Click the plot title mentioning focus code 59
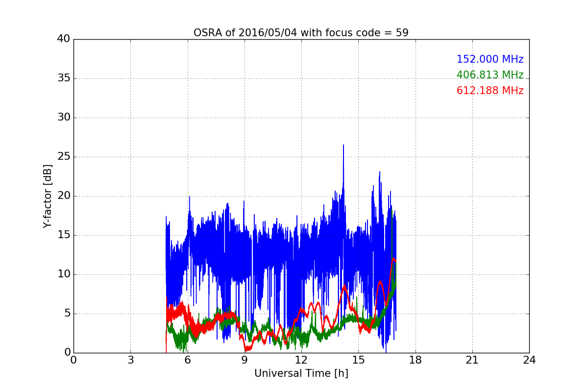Image resolution: width=588 pixels, height=392 pixels. (301, 33)
